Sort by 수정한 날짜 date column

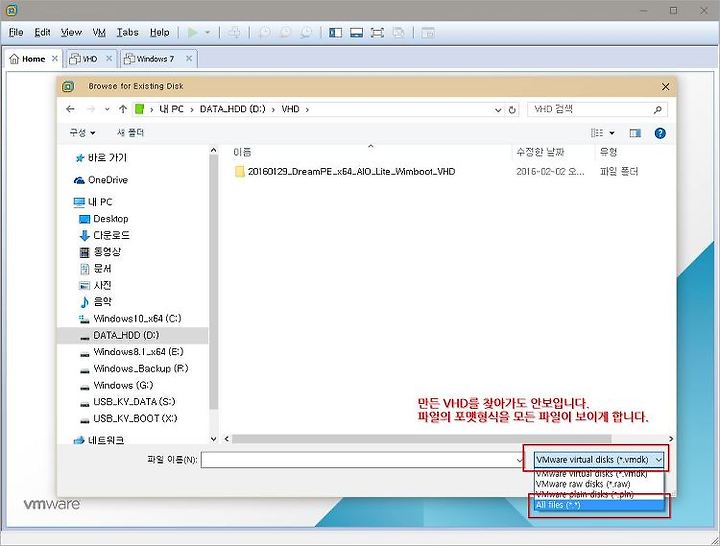(540, 152)
